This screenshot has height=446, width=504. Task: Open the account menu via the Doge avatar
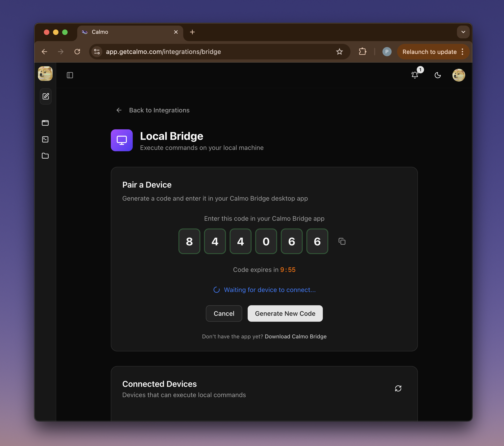459,75
